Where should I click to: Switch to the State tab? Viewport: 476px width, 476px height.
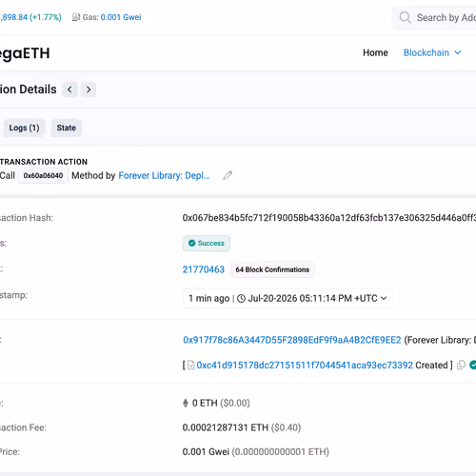67,128
